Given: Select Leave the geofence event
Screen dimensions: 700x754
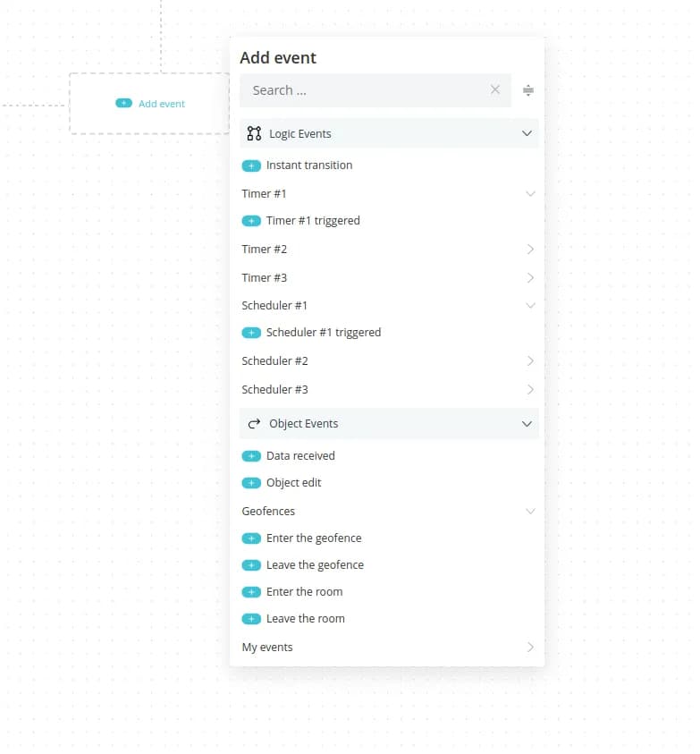Looking at the screenshot, I should pyautogui.click(x=315, y=565).
